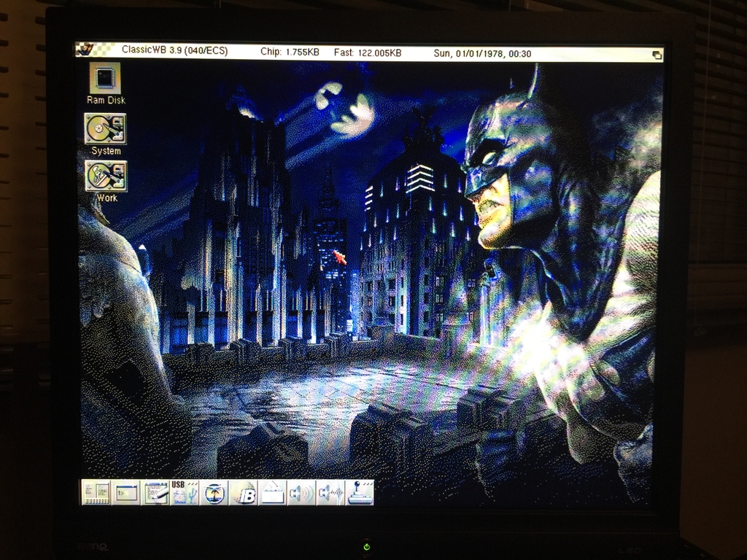Launch the joystick games dock icon
The image size is (747, 560).
click(x=360, y=492)
